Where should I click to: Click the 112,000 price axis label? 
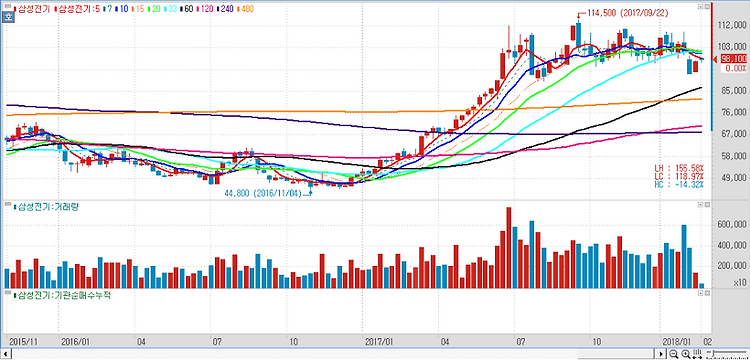coord(733,25)
